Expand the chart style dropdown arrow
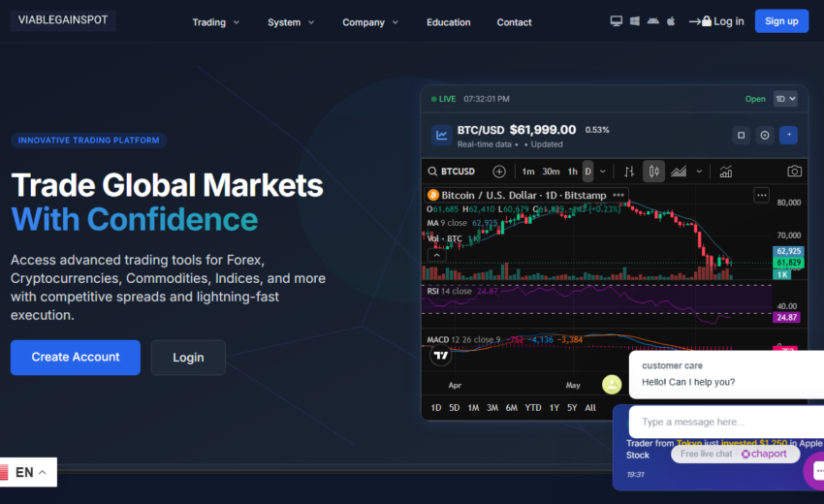 click(x=699, y=172)
